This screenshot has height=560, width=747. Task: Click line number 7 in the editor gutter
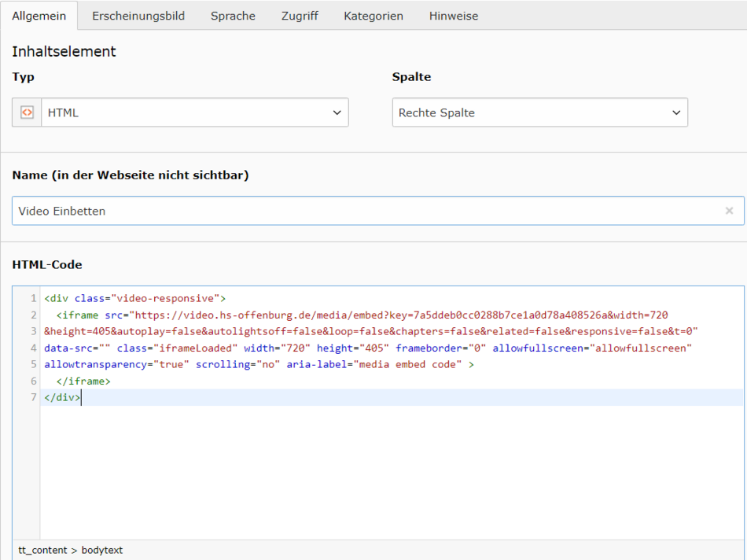tap(33, 397)
